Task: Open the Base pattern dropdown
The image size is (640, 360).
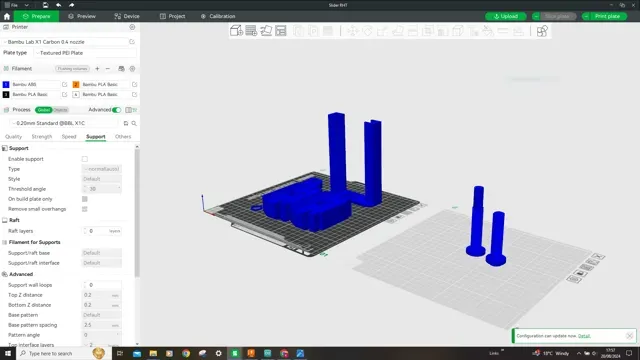Action: [x=102, y=315]
